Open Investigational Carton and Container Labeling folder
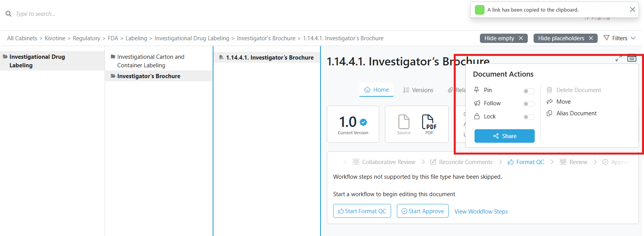Viewport: 644px width, 236px height. (151, 61)
